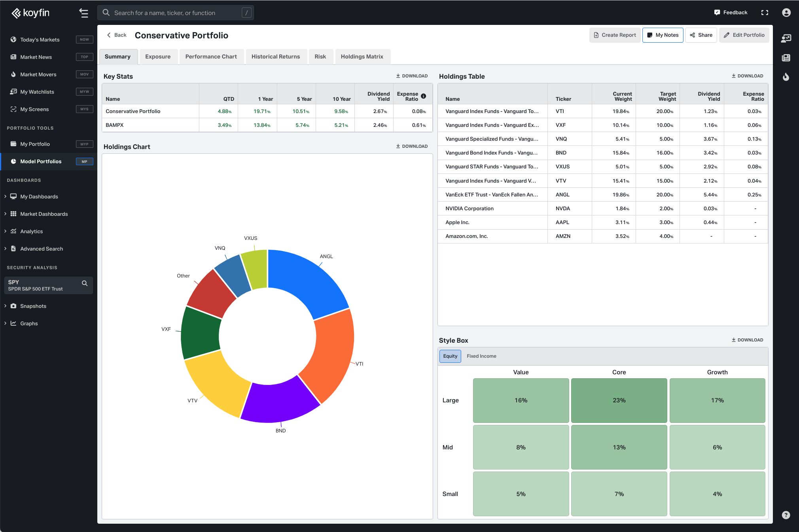Click the SPY security analysis field
Image resolution: width=799 pixels, height=532 pixels.
coord(49,285)
